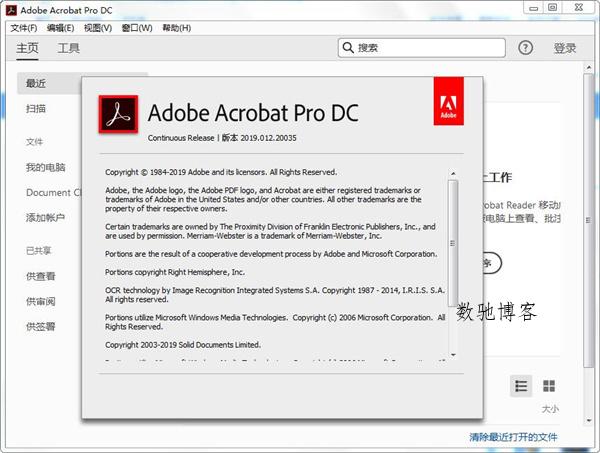The height and width of the screenshot is (453, 600).
Task: Open the 视图(V) menu
Action: click(x=98, y=28)
